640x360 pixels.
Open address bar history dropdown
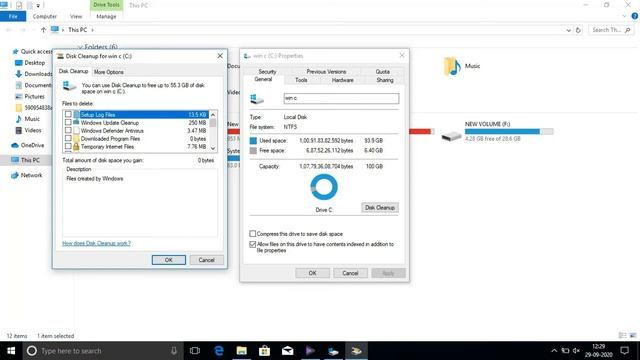point(568,30)
